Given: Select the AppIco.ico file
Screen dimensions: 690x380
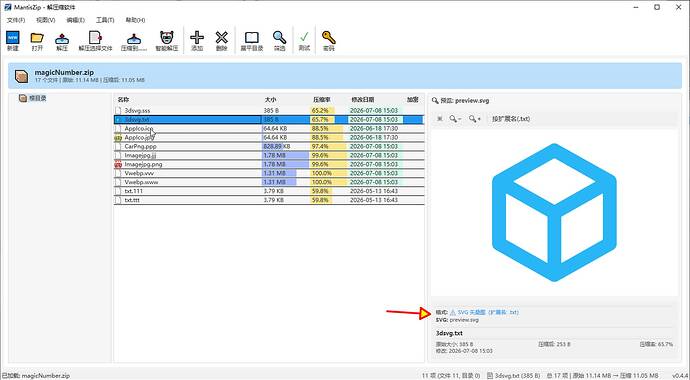Looking at the screenshot, I should point(139,129).
